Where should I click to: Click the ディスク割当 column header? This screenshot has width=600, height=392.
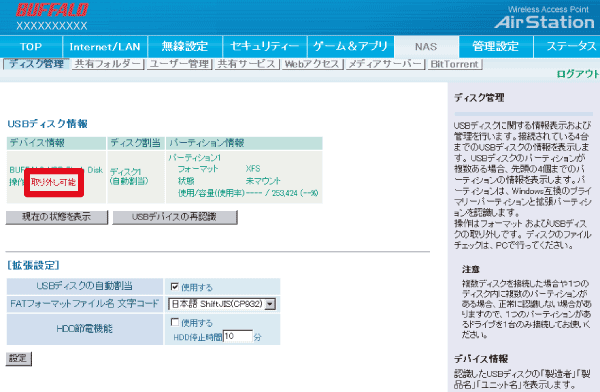[x=135, y=143]
